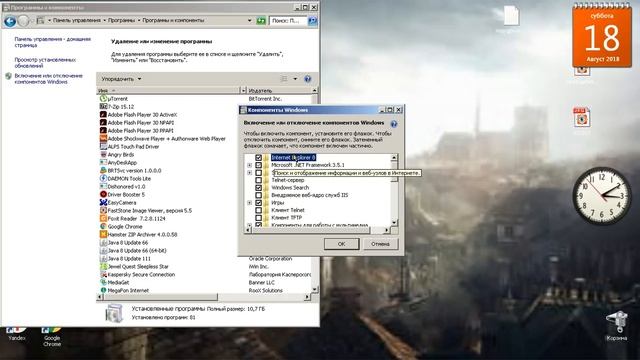
Task: Open dropdown arrow before Панель управления breadcrumb
Action: click(x=49, y=20)
